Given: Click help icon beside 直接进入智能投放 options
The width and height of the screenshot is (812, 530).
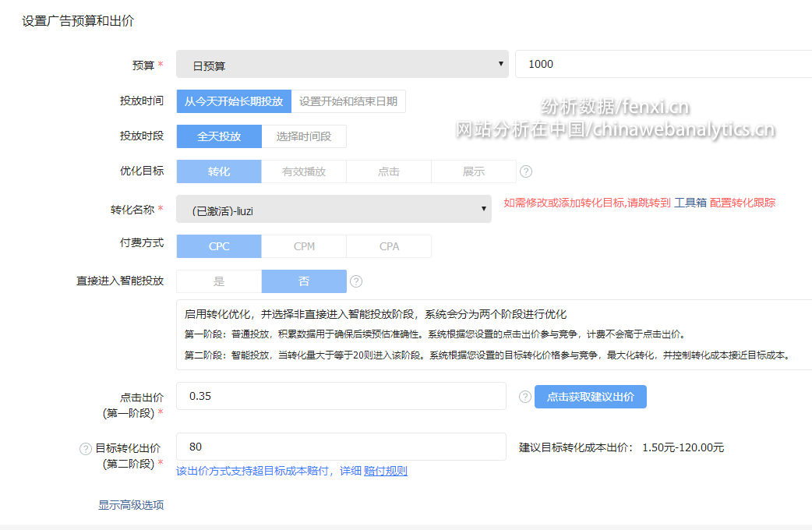Looking at the screenshot, I should pyautogui.click(x=356, y=281).
